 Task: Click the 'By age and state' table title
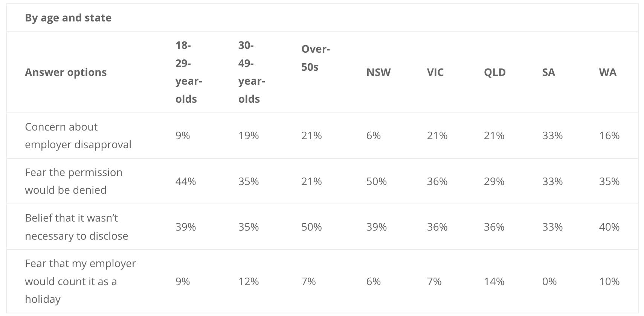[x=68, y=18]
